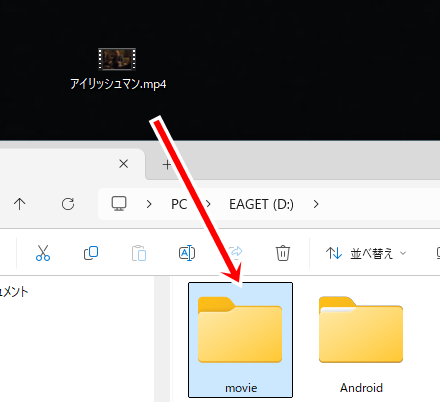
Task: Click the Copy icon in toolbar
Action: [x=91, y=253]
